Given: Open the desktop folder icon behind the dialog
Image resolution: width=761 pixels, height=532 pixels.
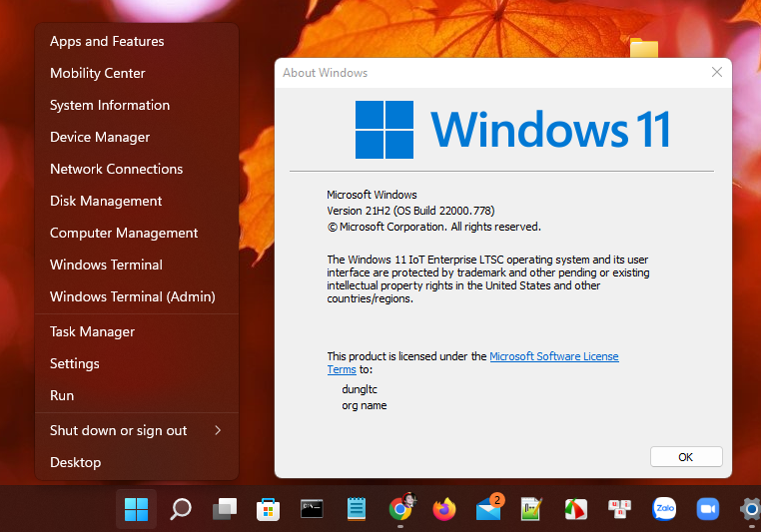Looking at the screenshot, I should pyautogui.click(x=644, y=48).
